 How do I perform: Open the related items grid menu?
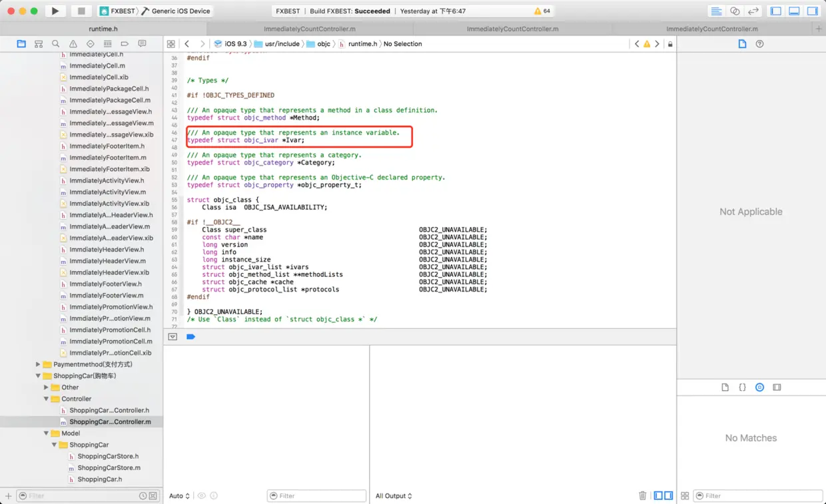point(171,44)
